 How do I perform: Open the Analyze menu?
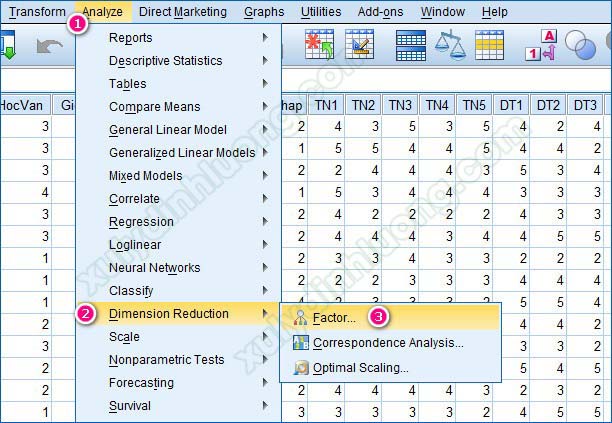click(x=102, y=12)
